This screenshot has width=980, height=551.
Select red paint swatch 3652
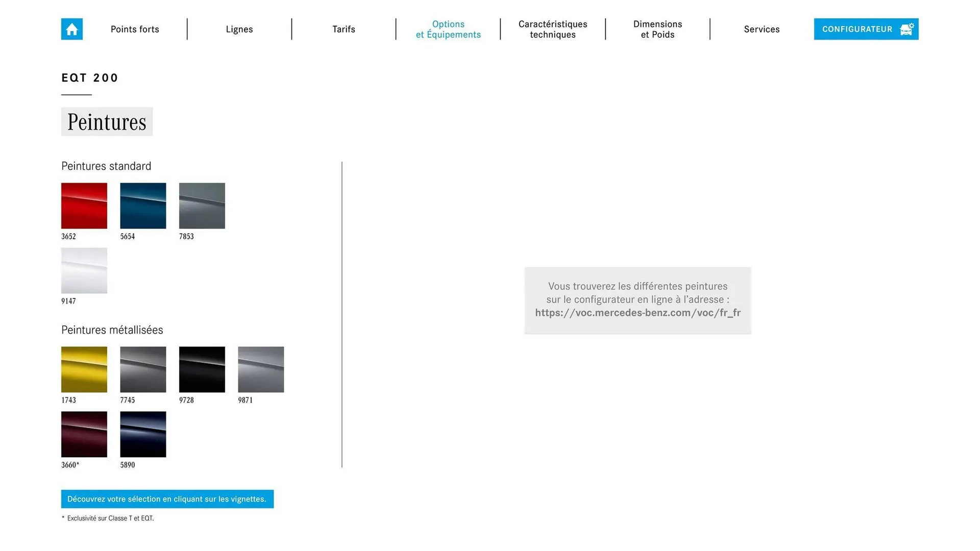click(84, 206)
